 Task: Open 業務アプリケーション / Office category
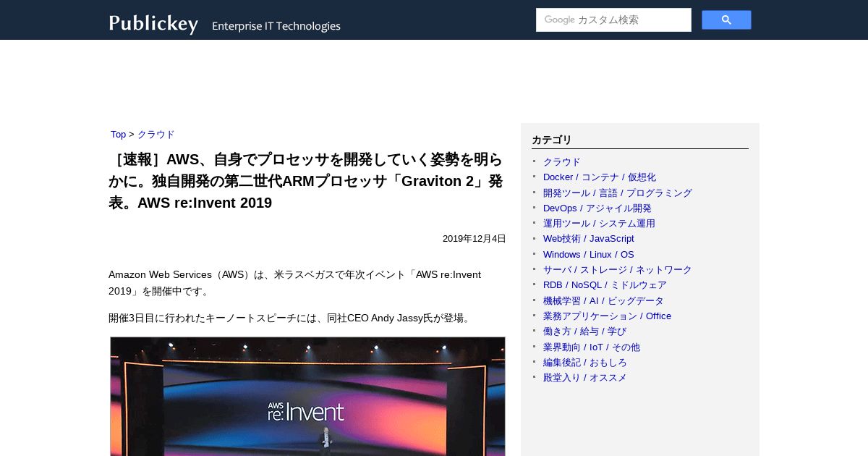[607, 316]
